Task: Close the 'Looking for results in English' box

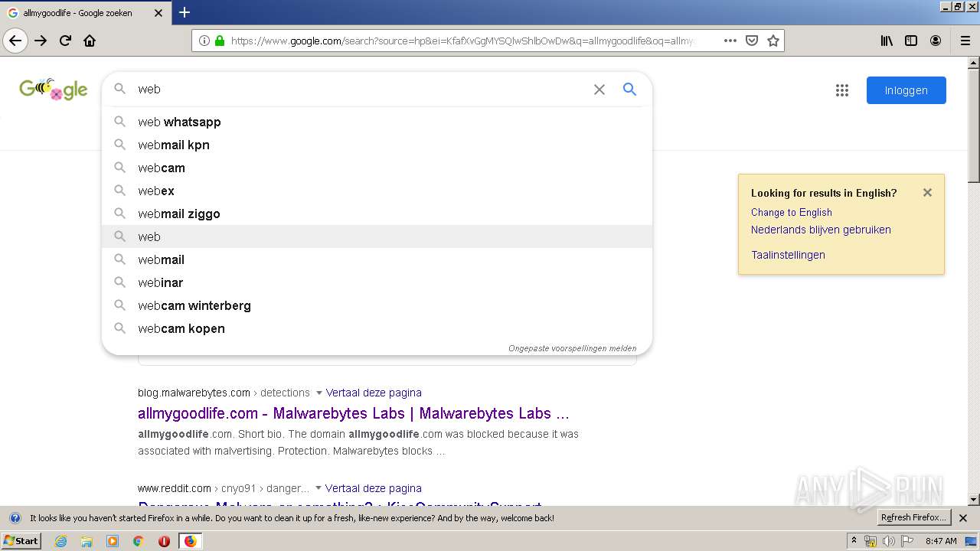Action: click(927, 193)
